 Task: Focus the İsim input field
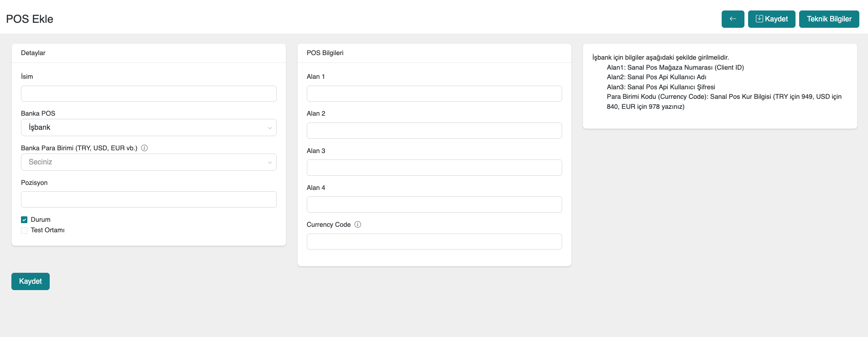149,94
